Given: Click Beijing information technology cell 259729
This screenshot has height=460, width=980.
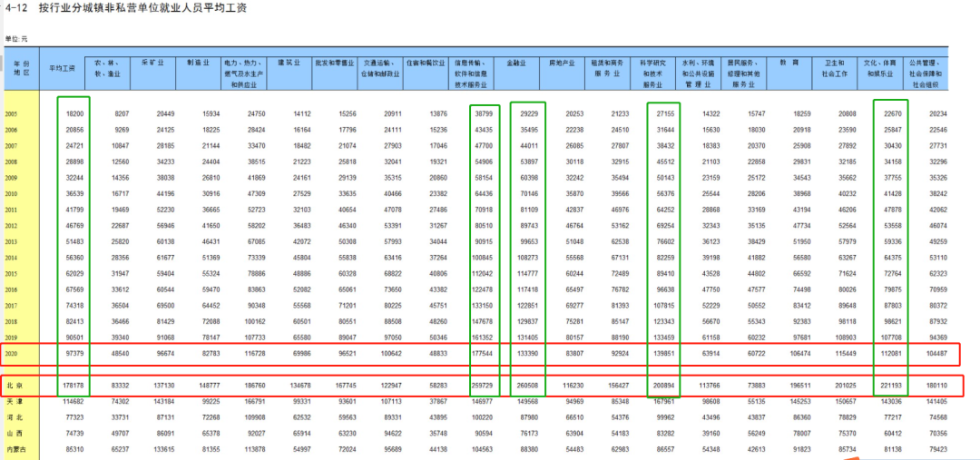Looking at the screenshot, I should click(x=481, y=387).
